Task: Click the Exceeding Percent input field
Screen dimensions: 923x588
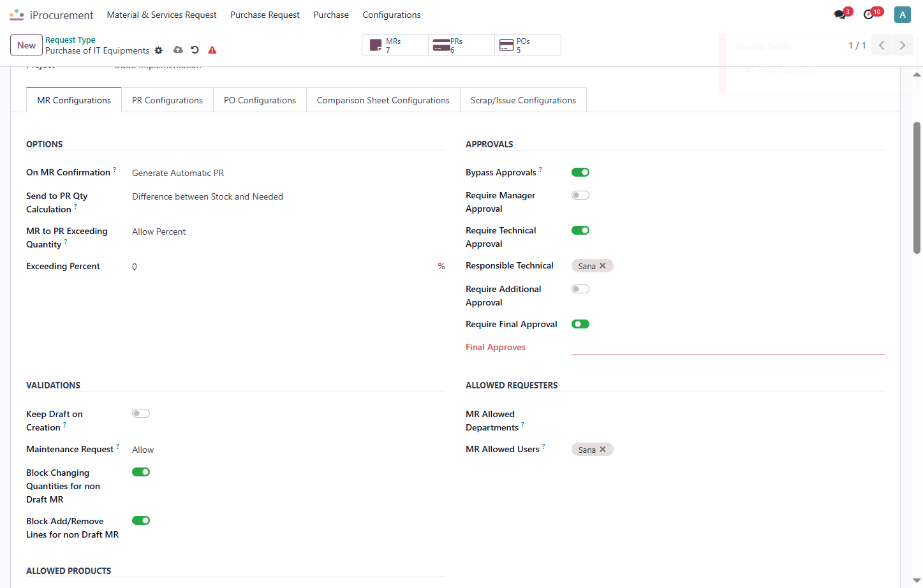Action: tap(283, 267)
